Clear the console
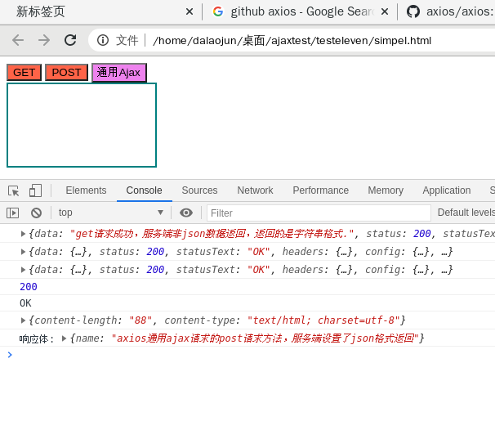Image resolution: width=495 pixels, height=448 pixels. point(36,213)
